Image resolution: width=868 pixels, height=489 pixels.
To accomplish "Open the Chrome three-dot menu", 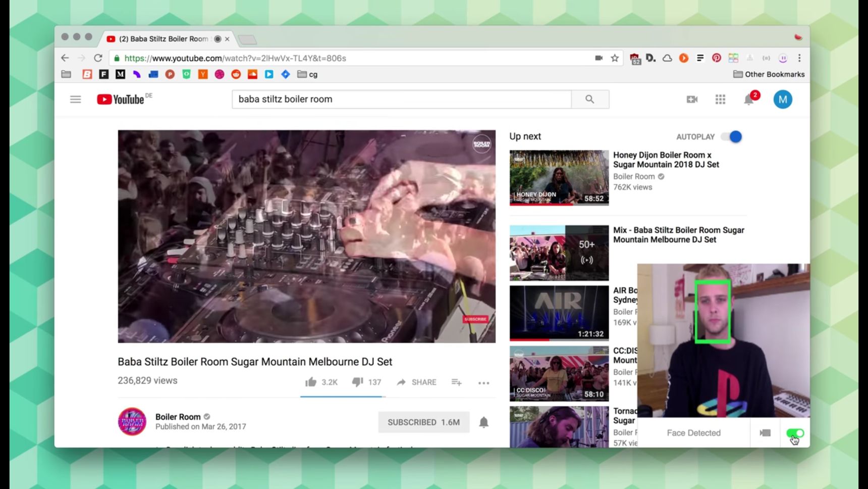I will [799, 58].
